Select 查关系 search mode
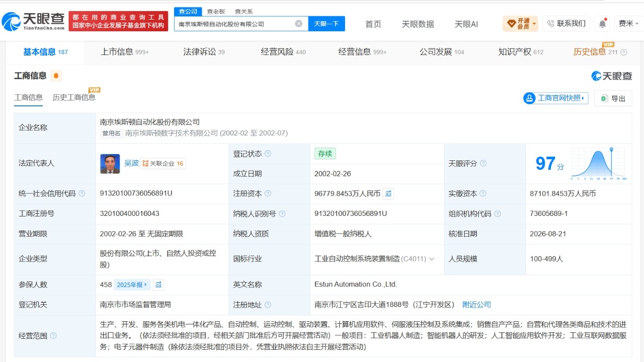This screenshot has height=362, width=644. (244, 11)
